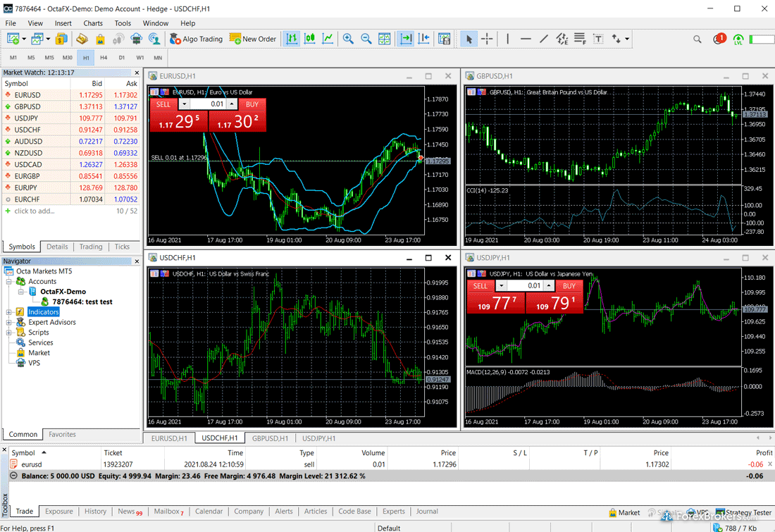
Task: Select the D1 timeframe
Action: pos(122,57)
